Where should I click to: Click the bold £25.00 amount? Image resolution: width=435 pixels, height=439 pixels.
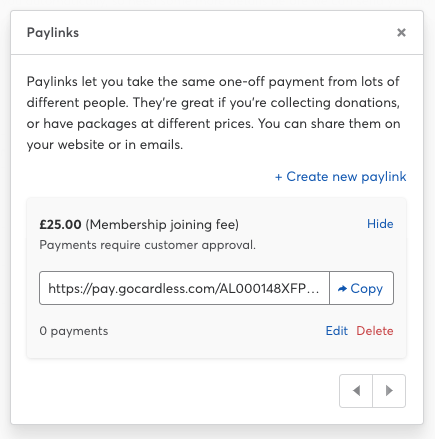[60, 224]
